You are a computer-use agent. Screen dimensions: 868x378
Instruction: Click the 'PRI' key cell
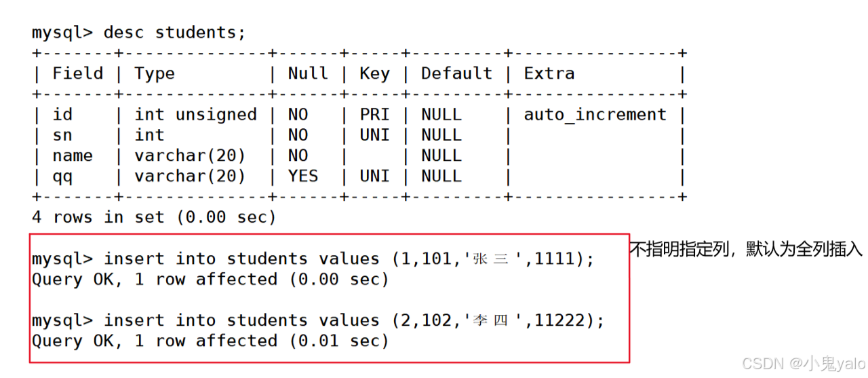pos(374,115)
